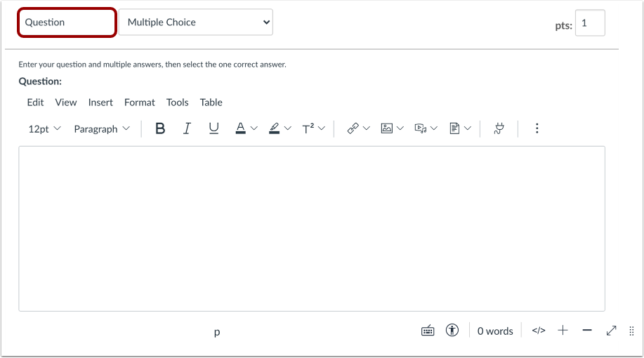The image size is (644, 358).
Task: Open the accessibility checker icon
Action: 452,331
